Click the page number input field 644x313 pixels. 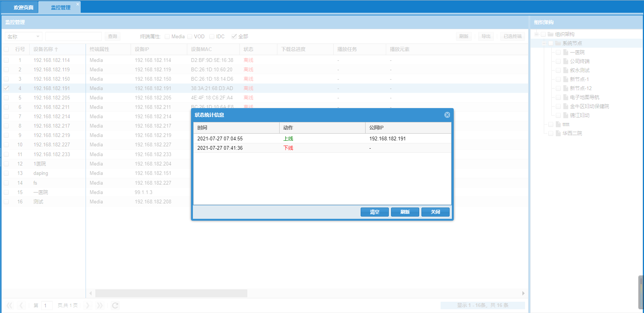(47, 305)
